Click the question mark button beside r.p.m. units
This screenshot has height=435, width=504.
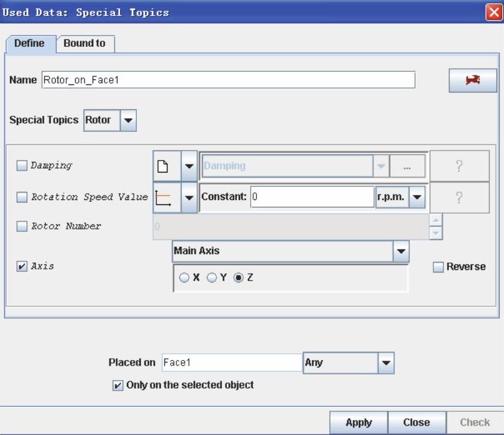459,197
